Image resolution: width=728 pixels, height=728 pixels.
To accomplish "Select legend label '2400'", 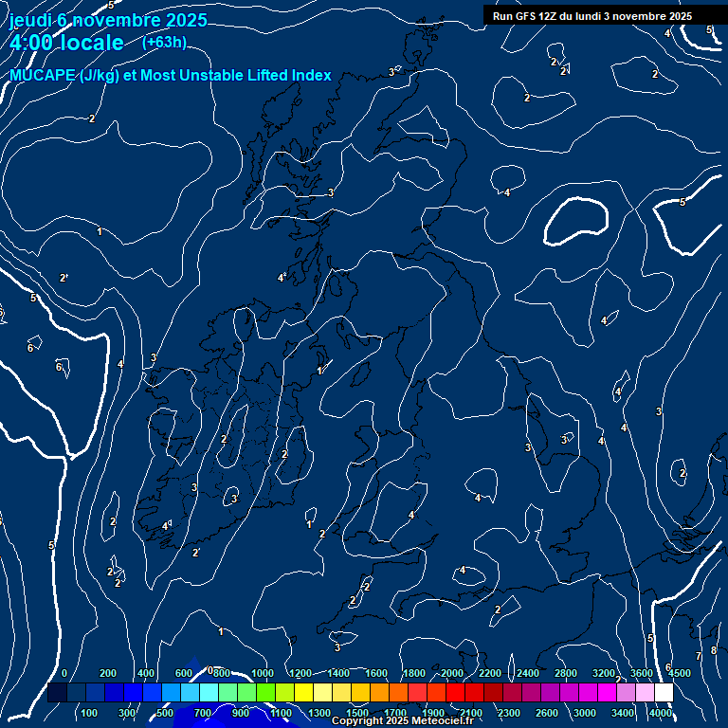I will tap(528, 673).
